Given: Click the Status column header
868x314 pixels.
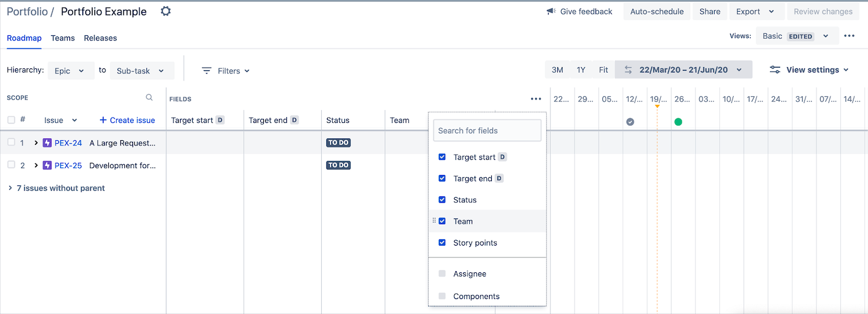Looking at the screenshot, I should click(x=338, y=120).
